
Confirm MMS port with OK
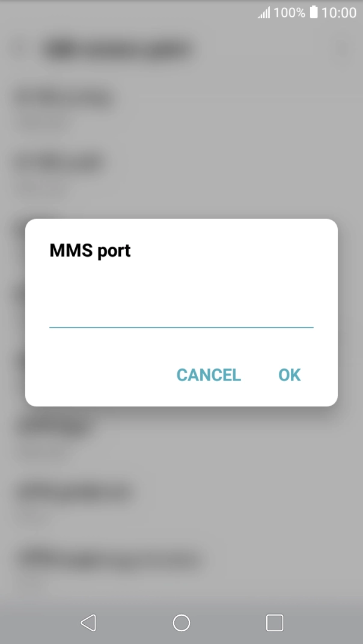click(x=290, y=375)
